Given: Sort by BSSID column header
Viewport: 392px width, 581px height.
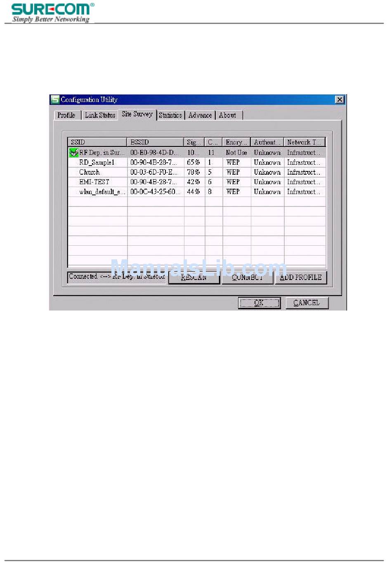Looking at the screenshot, I should pos(155,142).
